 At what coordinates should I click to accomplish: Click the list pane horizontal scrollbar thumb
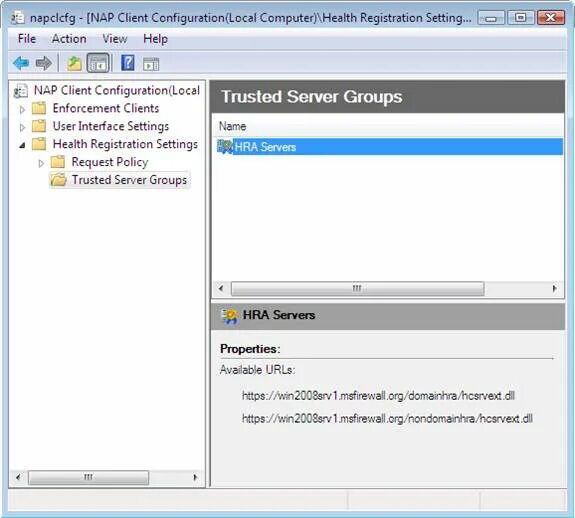(358, 289)
